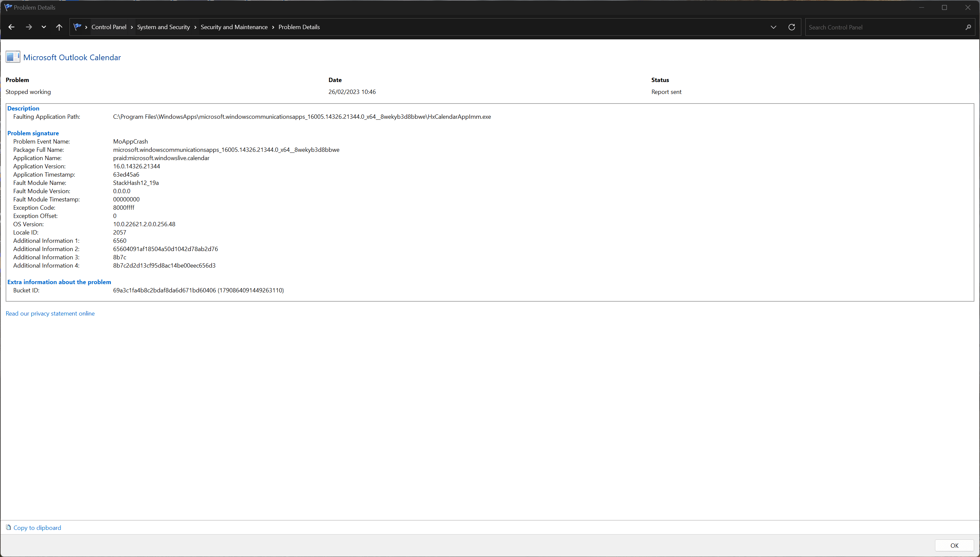This screenshot has height=557, width=980.
Task: Expand the address bar history dropdown
Action: pos(773,27)
